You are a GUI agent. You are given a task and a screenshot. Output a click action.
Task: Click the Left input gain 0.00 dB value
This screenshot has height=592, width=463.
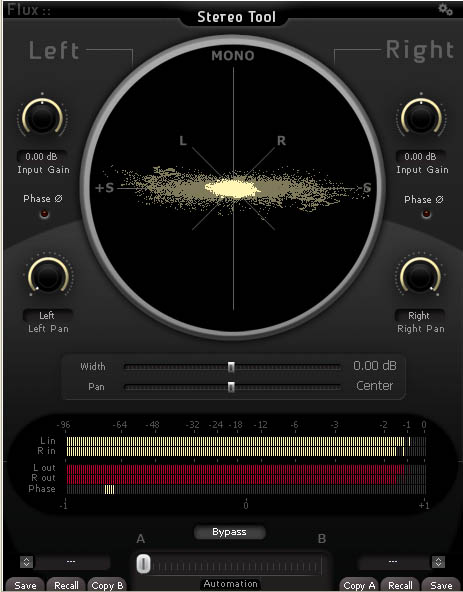[41, 156]
